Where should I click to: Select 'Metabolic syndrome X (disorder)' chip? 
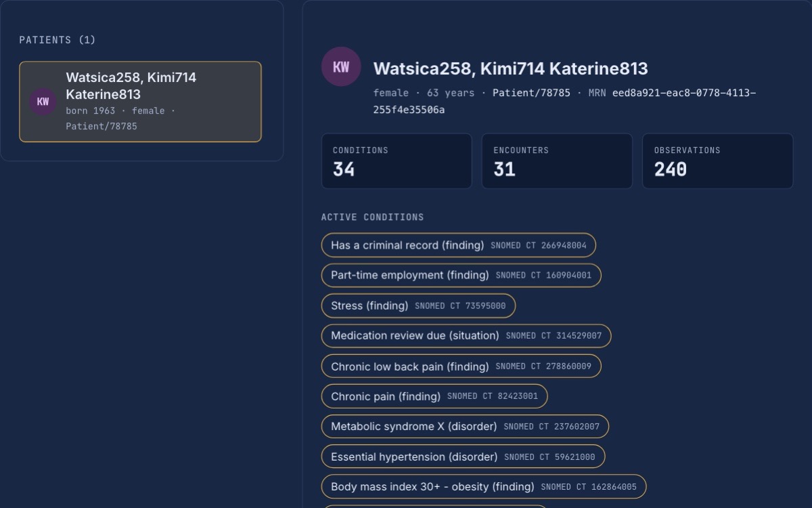coord(465,427)
